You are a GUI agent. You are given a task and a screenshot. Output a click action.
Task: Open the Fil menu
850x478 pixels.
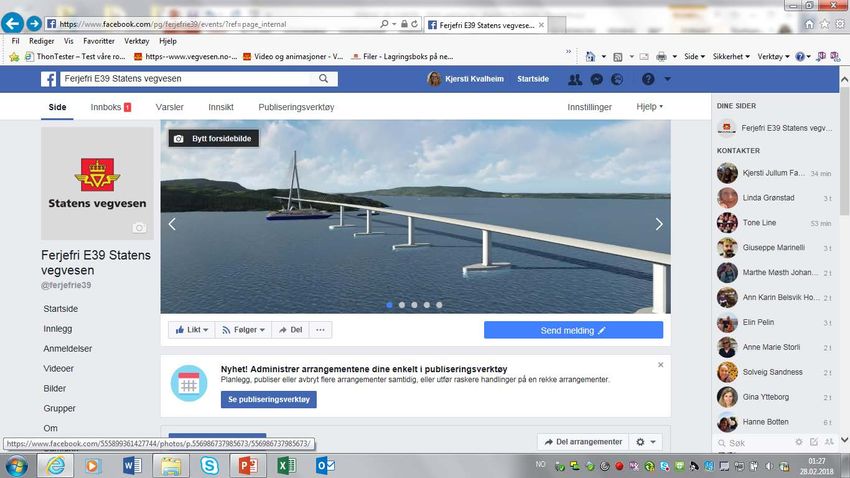(15, 41)
